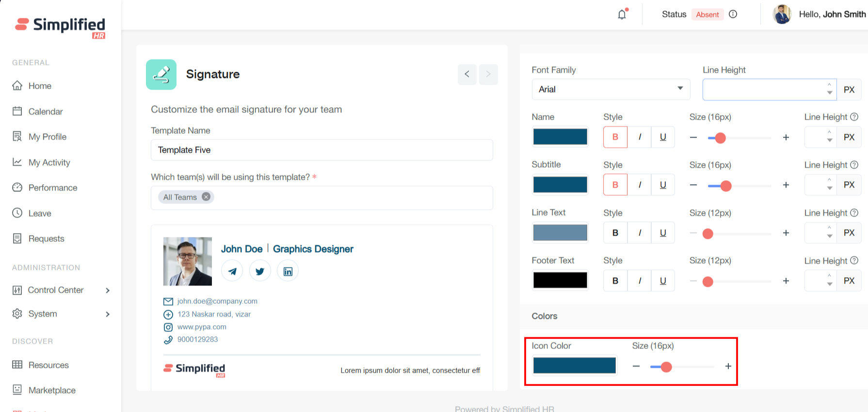The width and height of the screenshot is (868, 412).
Task: Click the Status info icon
Action: [x=733, y=14]
